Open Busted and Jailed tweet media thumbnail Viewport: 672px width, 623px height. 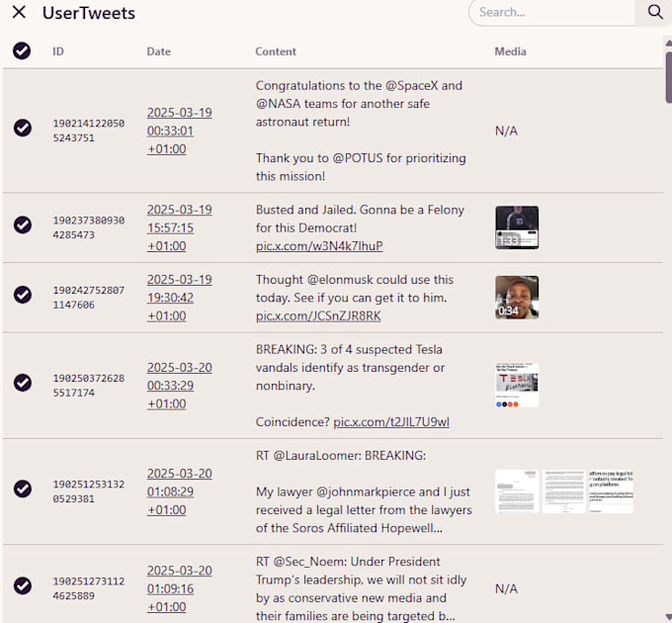click(x=517, y=227)
